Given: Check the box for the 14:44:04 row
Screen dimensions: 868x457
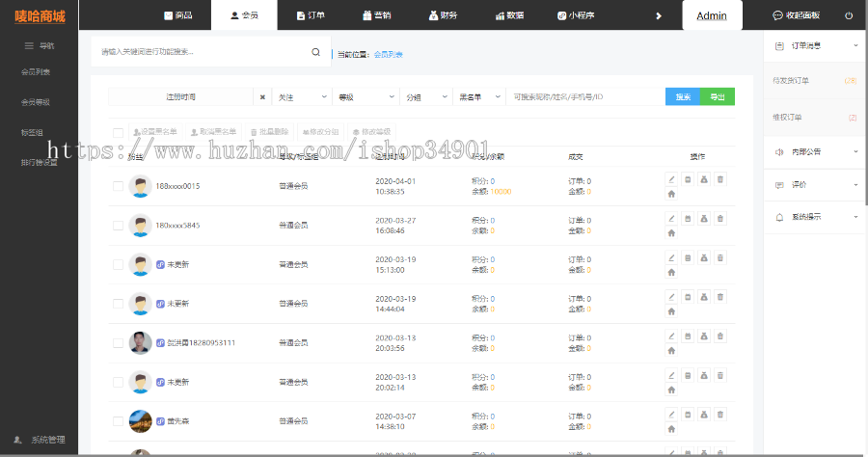Looking at the screenshot, I should point(118,304).
